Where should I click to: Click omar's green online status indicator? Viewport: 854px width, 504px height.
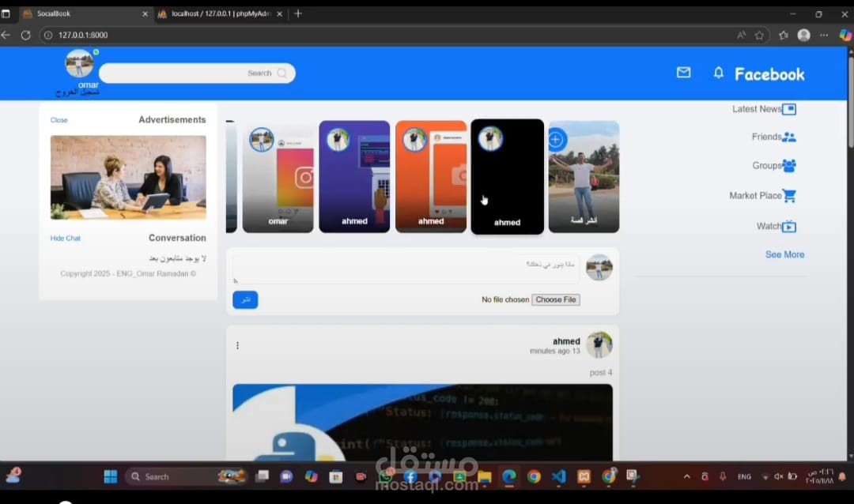(96, 51)
